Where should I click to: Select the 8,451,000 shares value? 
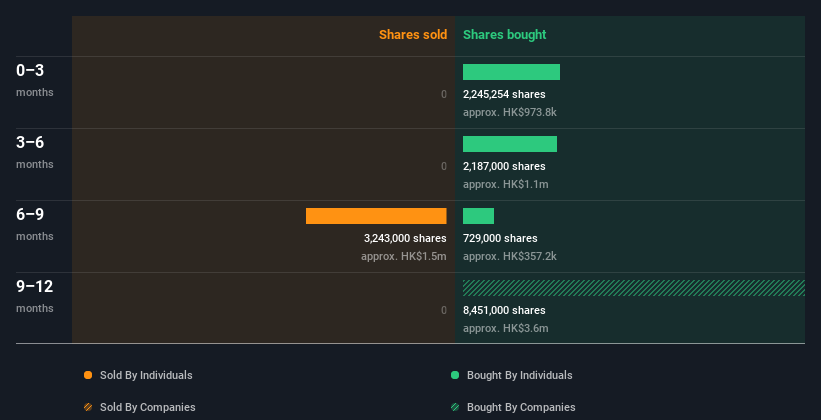click(x=504, y=310)
